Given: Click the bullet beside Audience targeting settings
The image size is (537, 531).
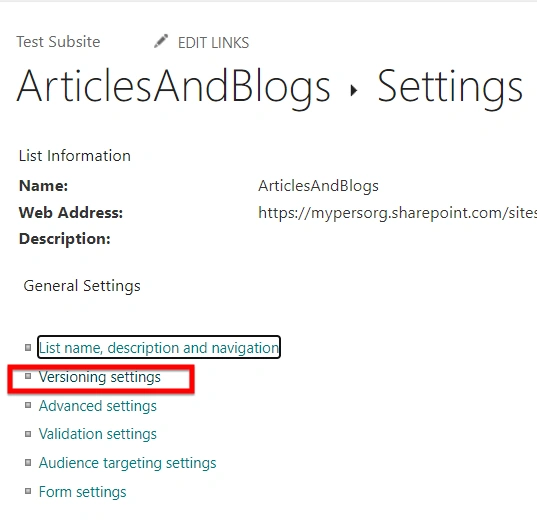Looking at the screenshot, I should pyautogui.click(x=28, y=463).
